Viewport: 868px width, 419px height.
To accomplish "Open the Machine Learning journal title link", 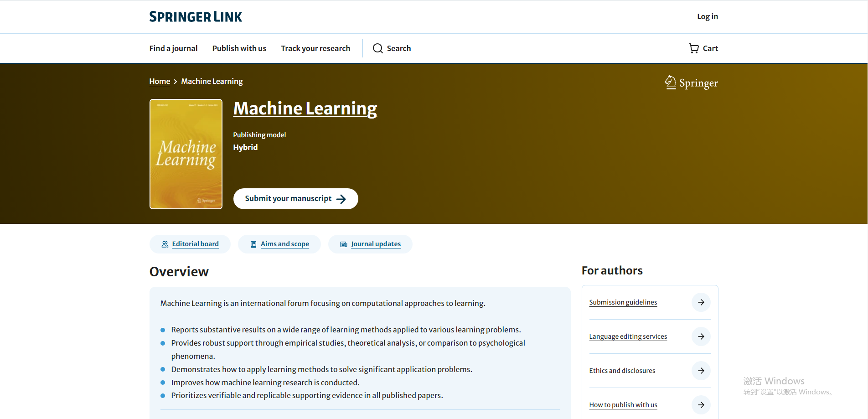I will pos(305,109).
